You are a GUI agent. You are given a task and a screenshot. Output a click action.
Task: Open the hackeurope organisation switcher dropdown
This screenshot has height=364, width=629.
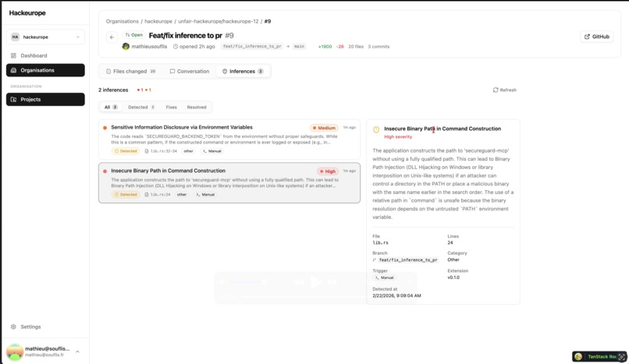point(45,37)
